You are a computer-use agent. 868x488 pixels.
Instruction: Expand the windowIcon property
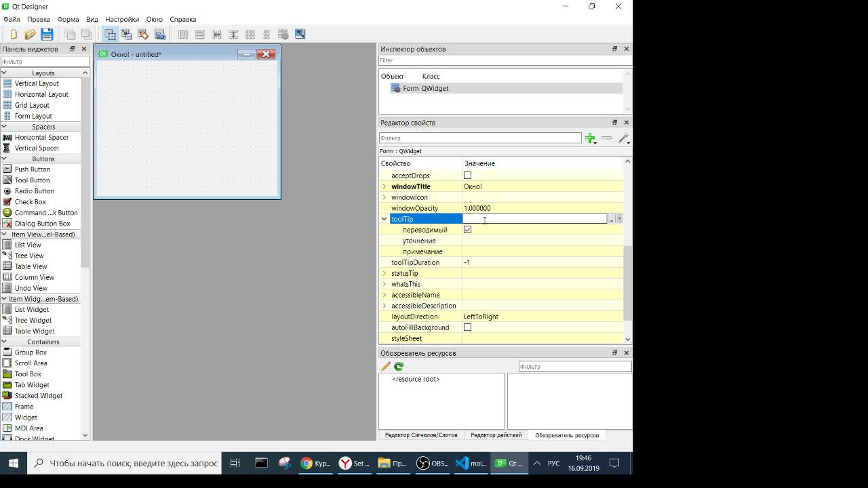point(384,197)
